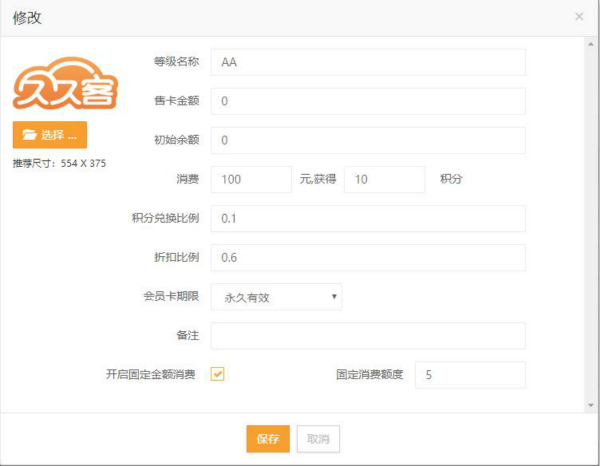This screenshot has height=466, width=600.
Task: Click the 初始余额 input field
Action: pyautogui.click(x=368, y=140)
